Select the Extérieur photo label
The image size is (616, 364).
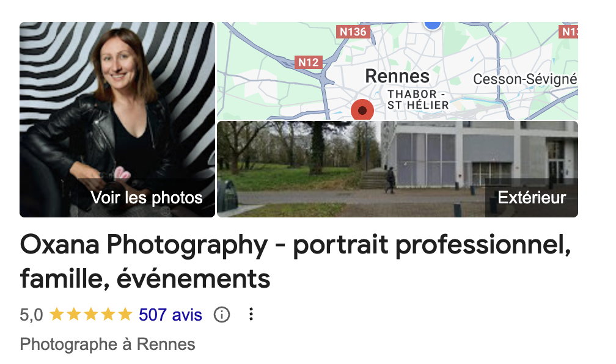click(x=532, y=197)
